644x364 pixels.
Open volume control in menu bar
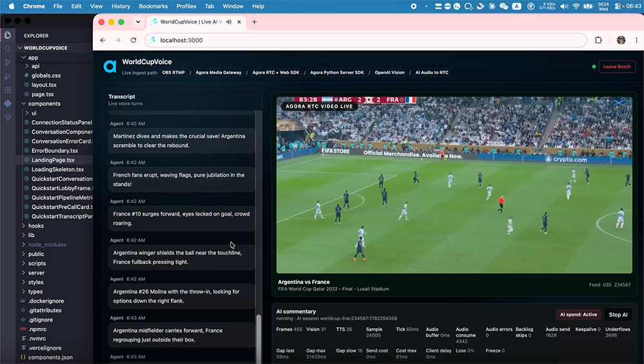tap(565, 6)
